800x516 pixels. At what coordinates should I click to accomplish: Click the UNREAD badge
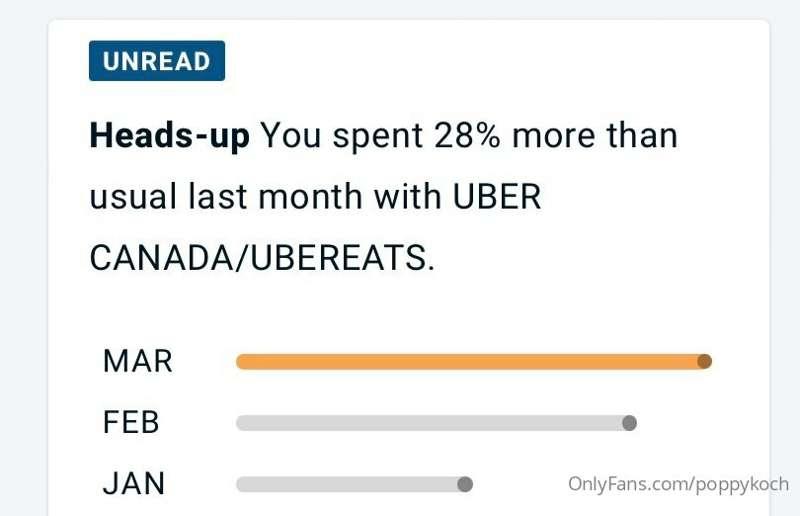click(x=157, y=61)
